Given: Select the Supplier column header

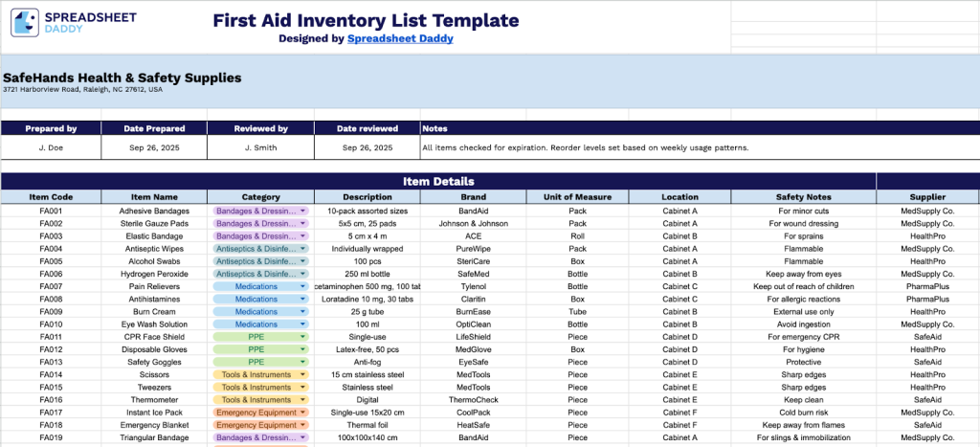Looking at the screenshot, I should click(927, 197).
